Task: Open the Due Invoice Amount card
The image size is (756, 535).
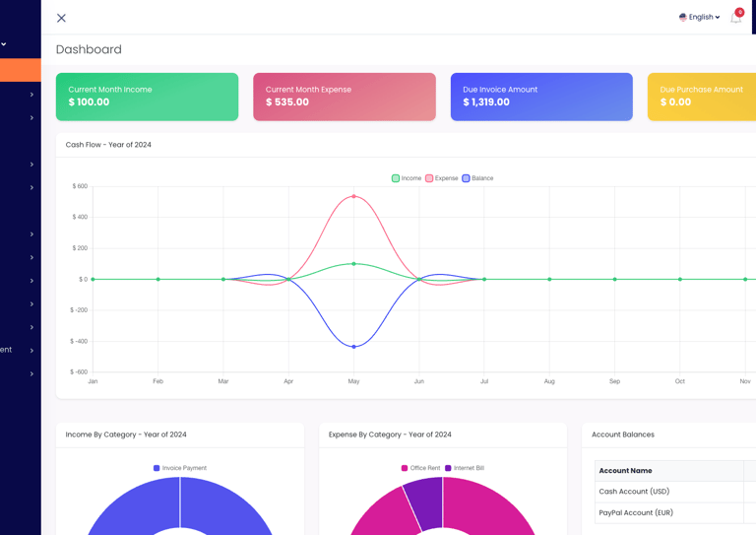Action: tap(541, 97)
